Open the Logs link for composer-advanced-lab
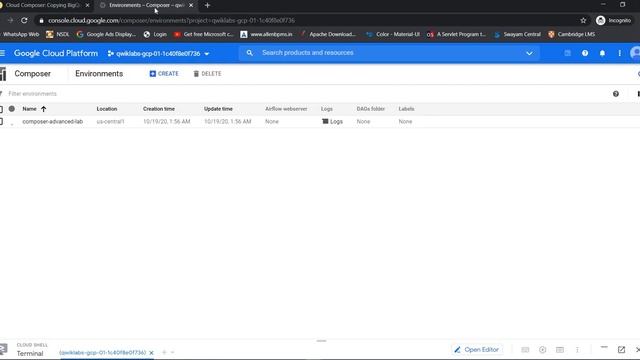 coord(332,122)
